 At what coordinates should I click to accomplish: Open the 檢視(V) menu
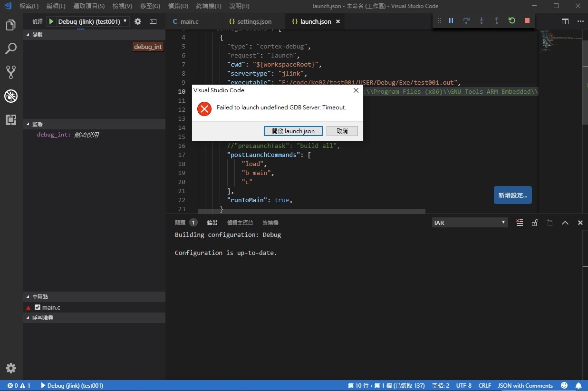(x=123, y=6)
